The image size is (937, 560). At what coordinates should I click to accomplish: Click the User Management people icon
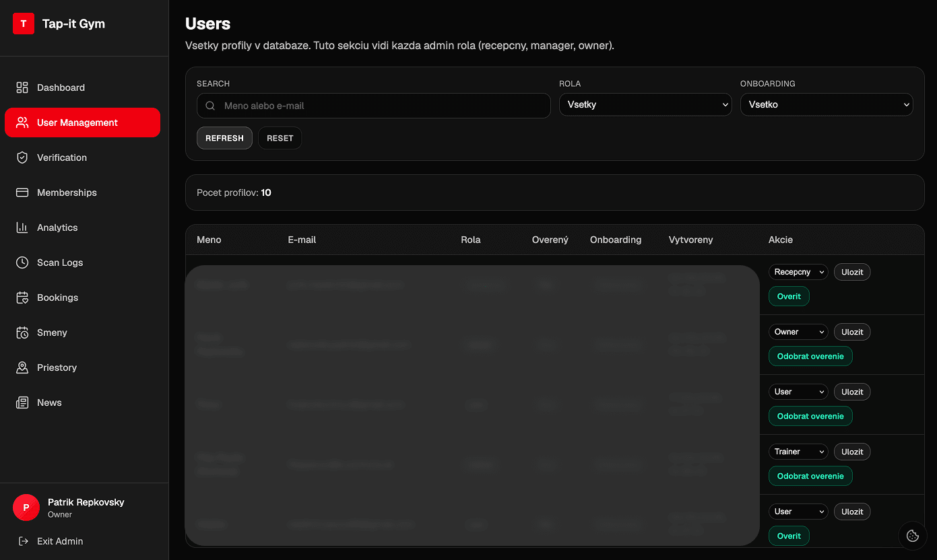22,123
